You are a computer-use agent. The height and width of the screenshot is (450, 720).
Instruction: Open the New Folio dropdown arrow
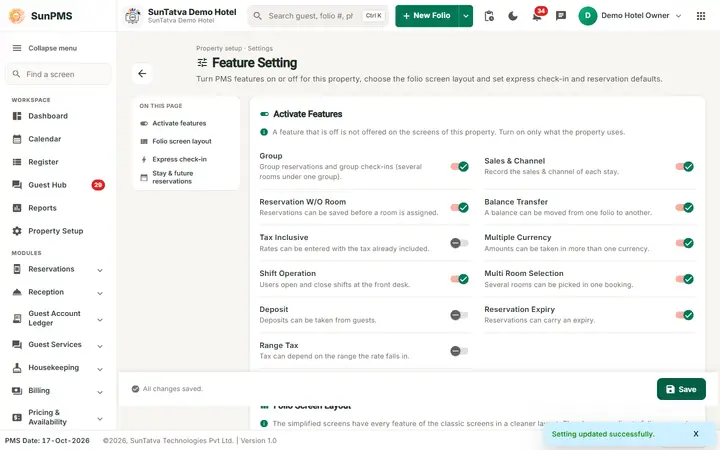coord(466,16)
